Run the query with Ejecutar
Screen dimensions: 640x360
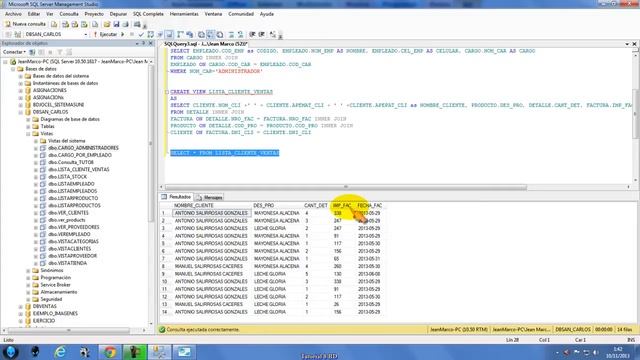(106, 35)
